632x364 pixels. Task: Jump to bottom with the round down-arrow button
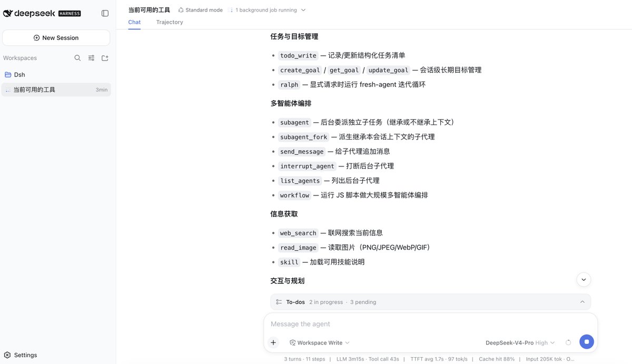[584, 279]
